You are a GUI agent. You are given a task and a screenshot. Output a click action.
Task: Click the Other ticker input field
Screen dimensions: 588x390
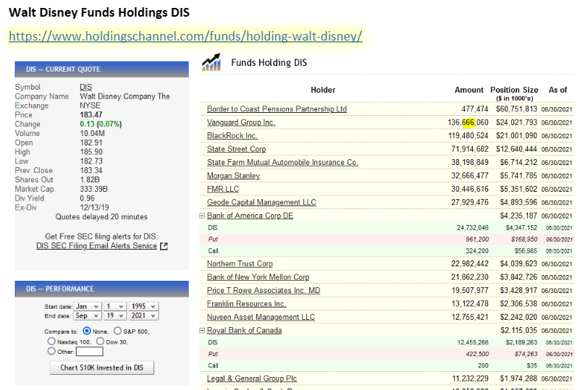click(x=90, y=352)
